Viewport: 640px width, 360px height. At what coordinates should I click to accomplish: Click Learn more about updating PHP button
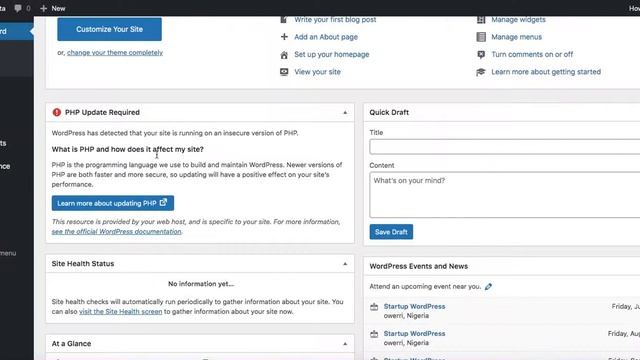(x=113, y=203)
